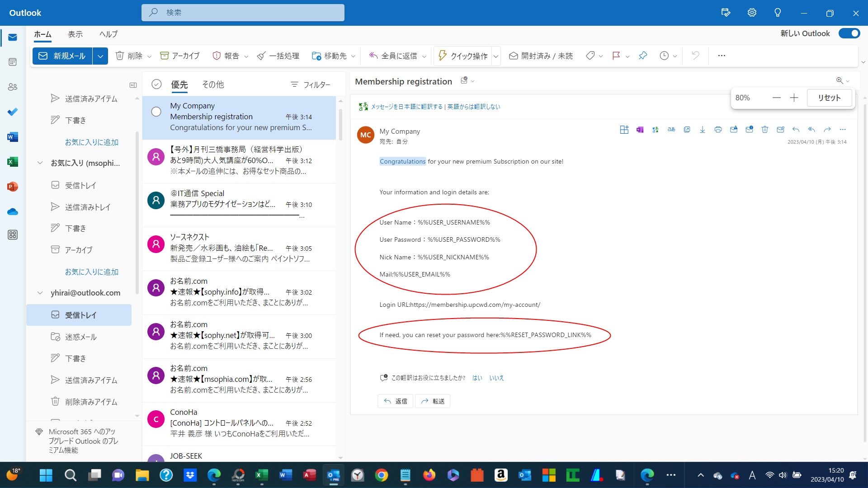Click the リセット zoom button

829,98
